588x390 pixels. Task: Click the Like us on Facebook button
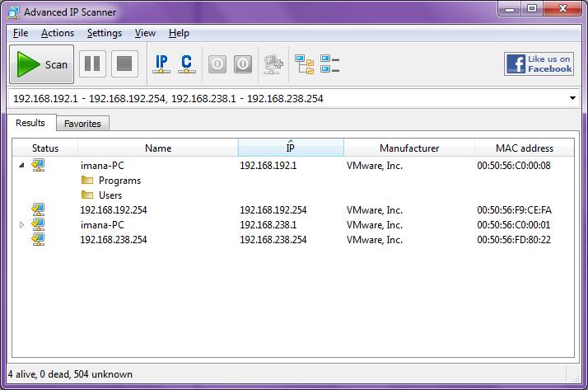(x=539, y=63)
